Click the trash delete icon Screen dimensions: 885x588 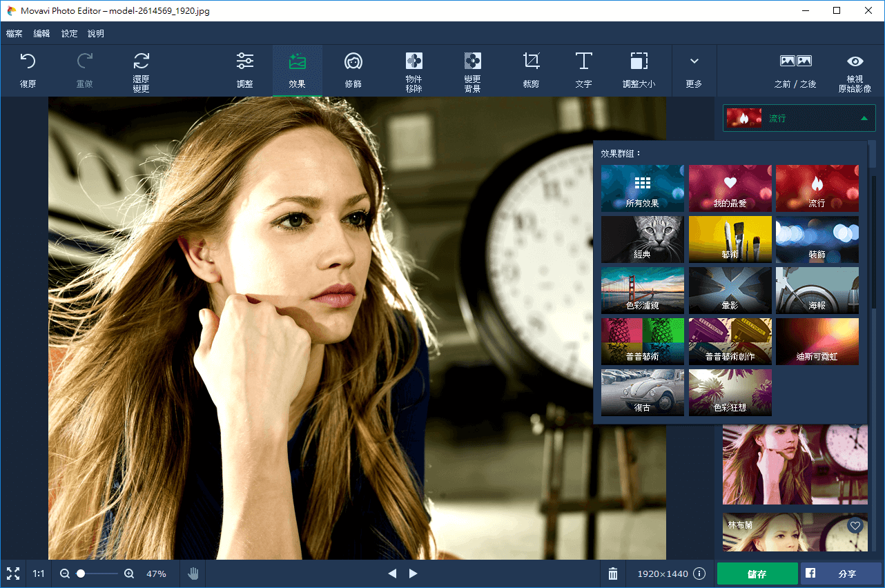[x=612, y=574]
